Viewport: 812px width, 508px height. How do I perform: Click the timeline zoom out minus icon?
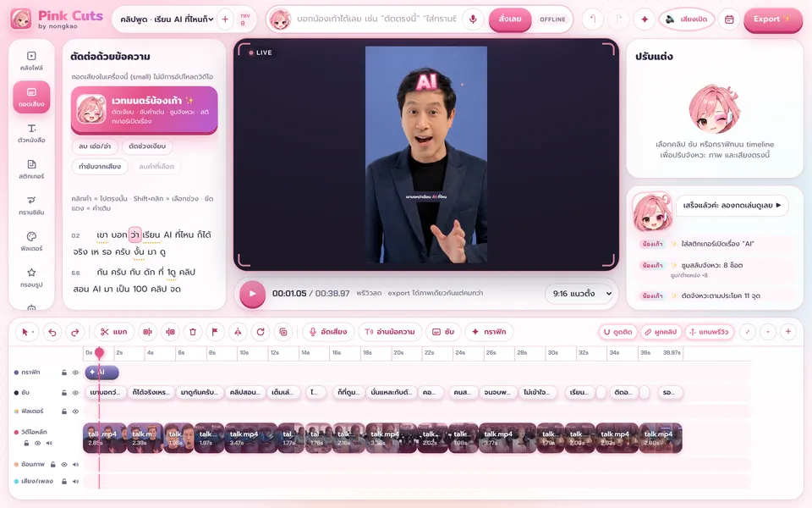pyautogui.click(x=768, y=332)
